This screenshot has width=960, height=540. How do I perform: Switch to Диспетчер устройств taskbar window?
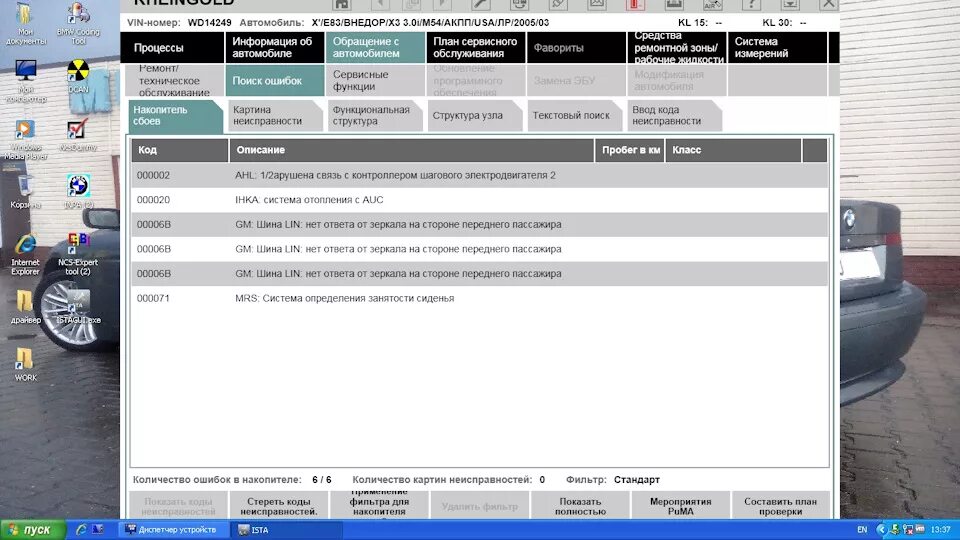(x=176, y=530)
